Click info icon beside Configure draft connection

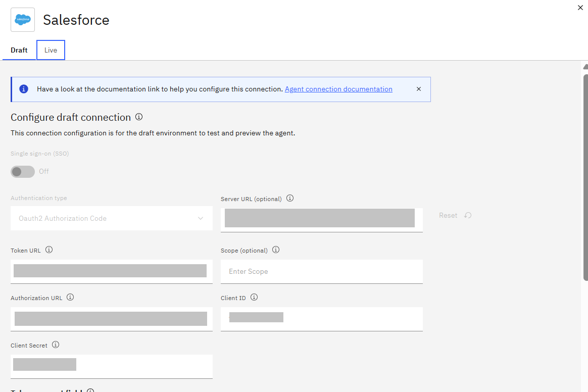[x=139, y=117]
